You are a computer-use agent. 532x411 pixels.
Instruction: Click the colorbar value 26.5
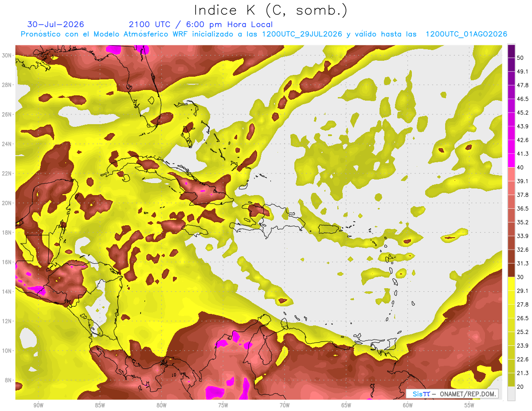[x=523, y=318]
